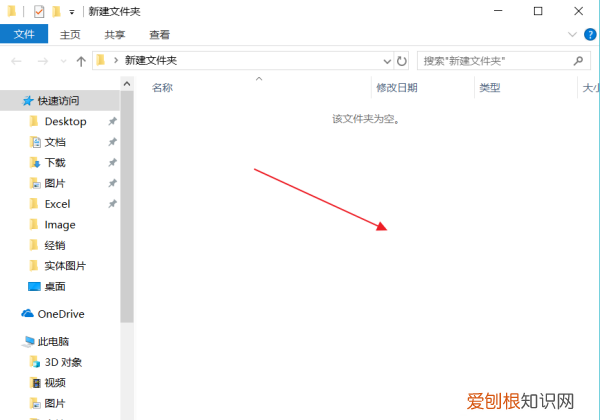The height and width of the screenshot is (420, 600).
Task: Click the 此电脑 computer icon
Action: [28, 342]
